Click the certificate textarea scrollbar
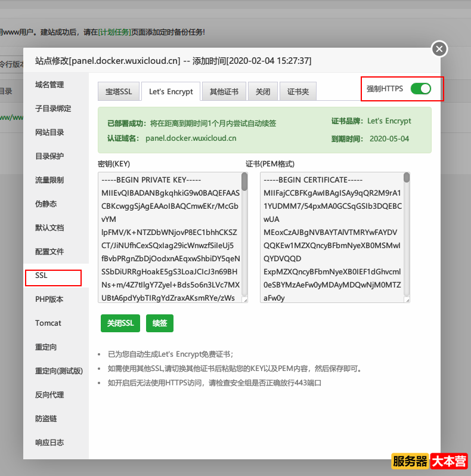471x476 pixels. pos(407,178)
